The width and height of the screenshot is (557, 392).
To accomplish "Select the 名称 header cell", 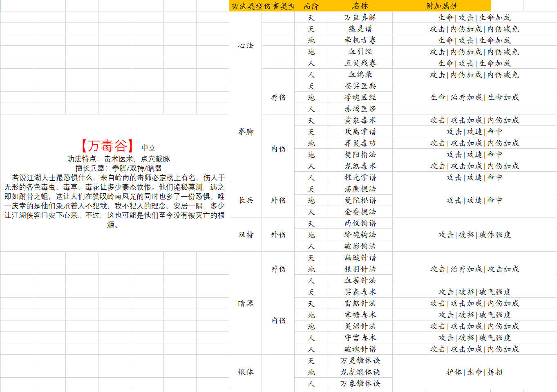I will [x=360, y=6].
